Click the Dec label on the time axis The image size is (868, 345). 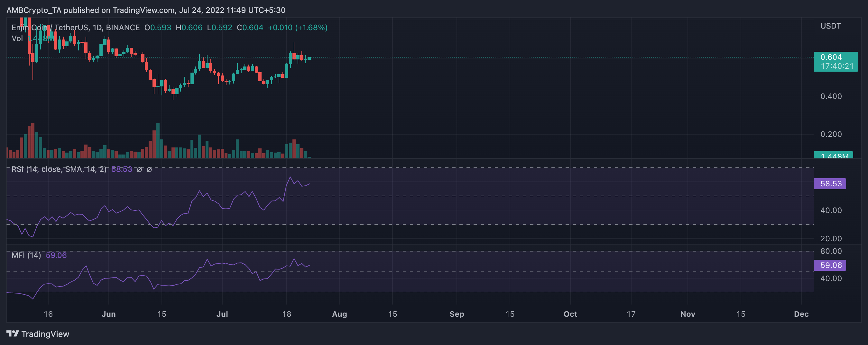tap(801, 314)
